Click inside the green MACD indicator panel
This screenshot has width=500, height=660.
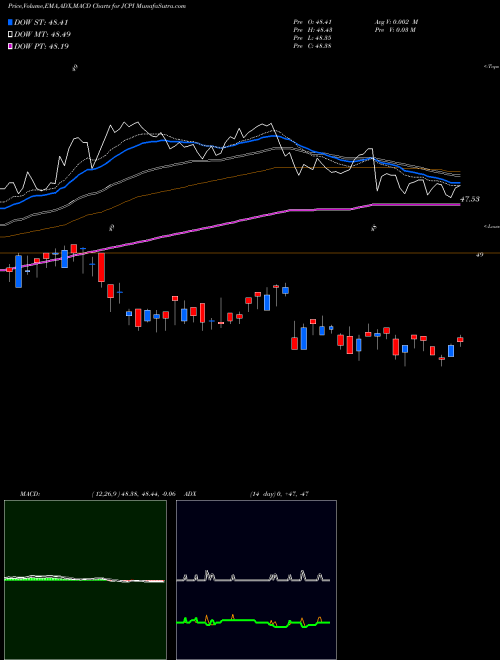[85, 580]
